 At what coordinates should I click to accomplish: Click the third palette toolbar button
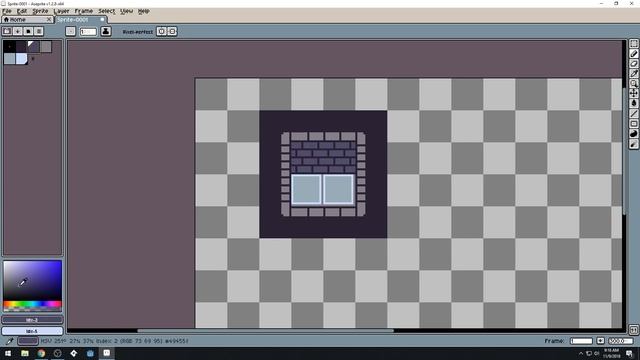(28, 31)
